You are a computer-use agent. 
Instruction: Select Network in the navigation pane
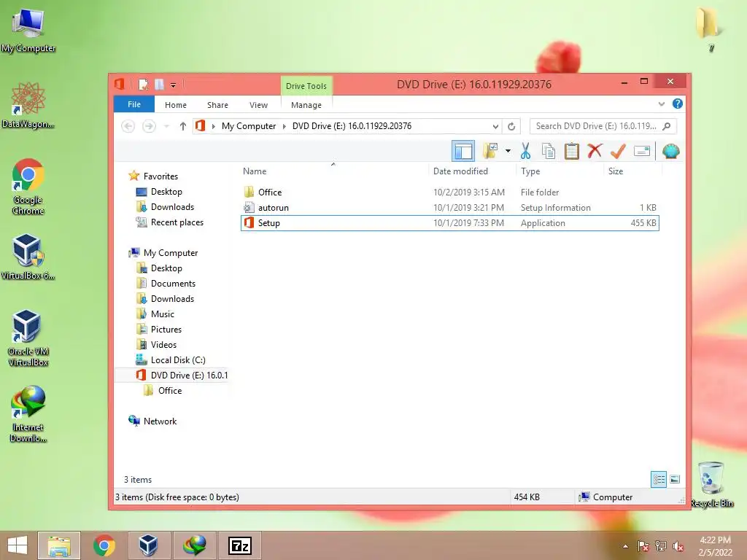[160, 421]
